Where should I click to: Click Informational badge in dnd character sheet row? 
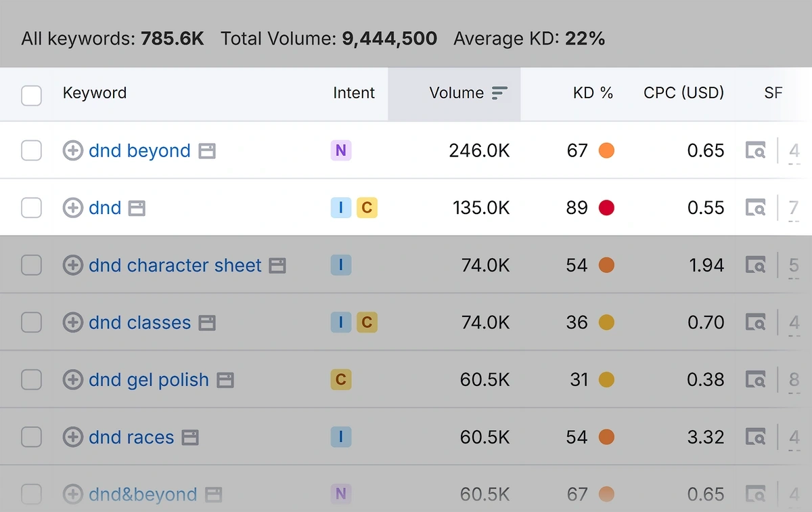pyautogui.click(x=340, y=265)
